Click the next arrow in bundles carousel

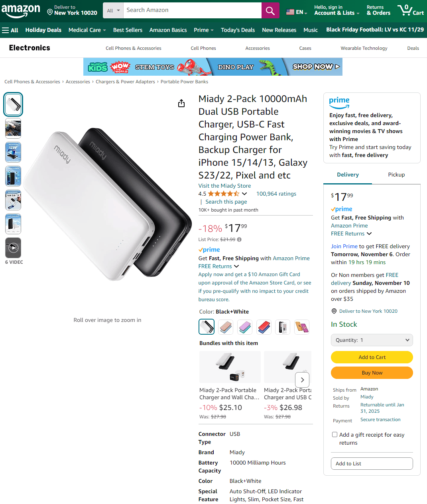coord(302,380)
